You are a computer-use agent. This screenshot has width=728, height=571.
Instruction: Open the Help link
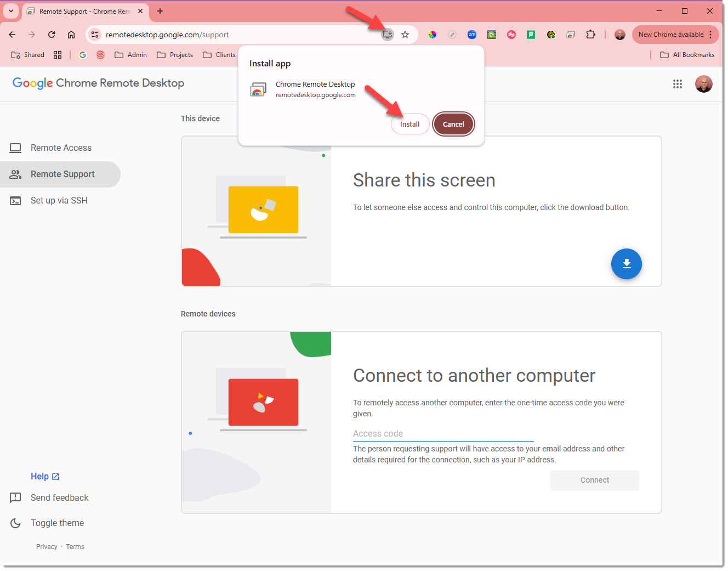pyautogui.click(x=45, y=477)
